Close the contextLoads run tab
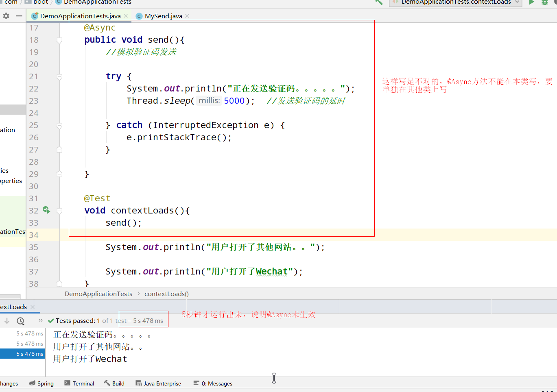This screenshot has width=557, height=392. (33, 307)
